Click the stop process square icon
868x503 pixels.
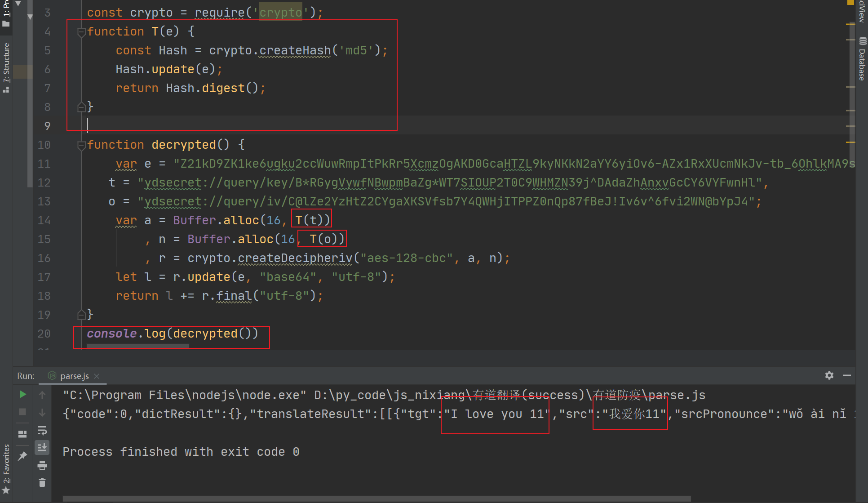point(22,412)
